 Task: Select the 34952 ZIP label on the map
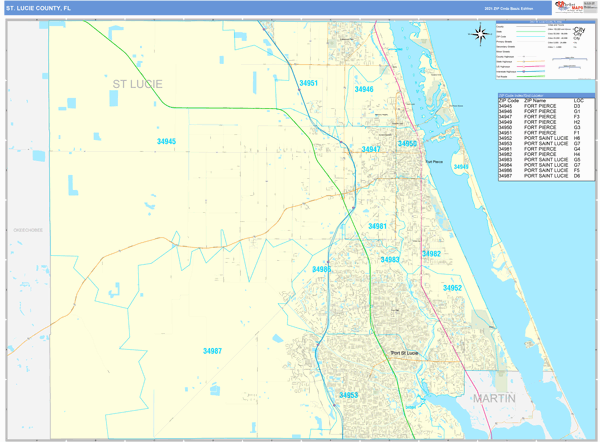click(452, 288)
